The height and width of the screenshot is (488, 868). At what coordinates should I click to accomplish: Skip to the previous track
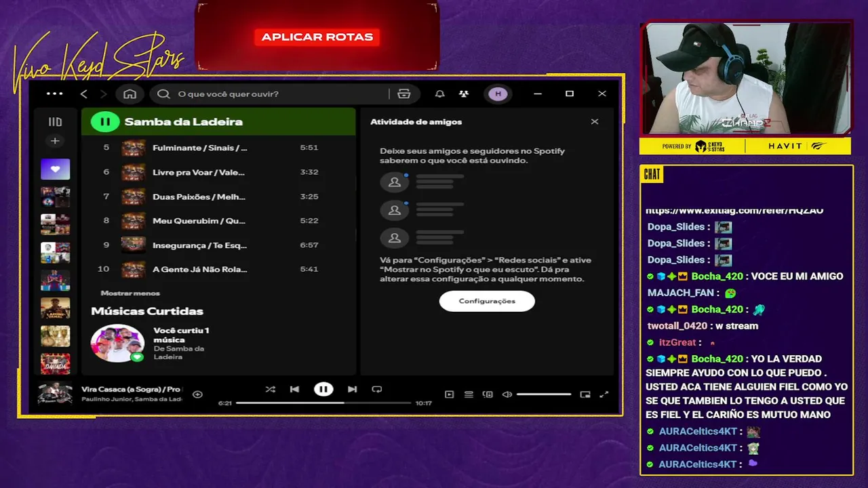tap(294, 389)
